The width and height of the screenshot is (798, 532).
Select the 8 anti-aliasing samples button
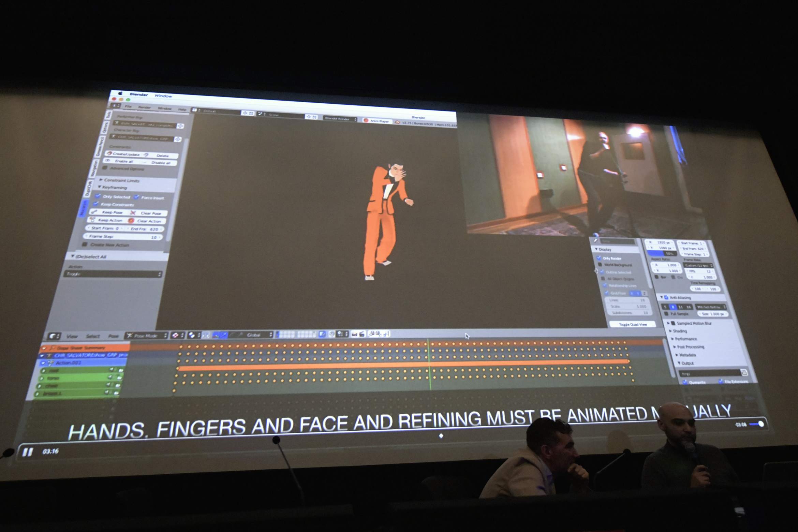point(673,307)
